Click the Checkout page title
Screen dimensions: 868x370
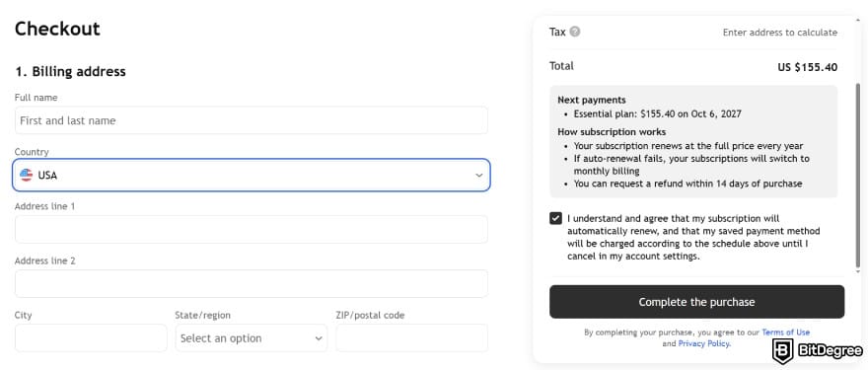click(57, 29)
